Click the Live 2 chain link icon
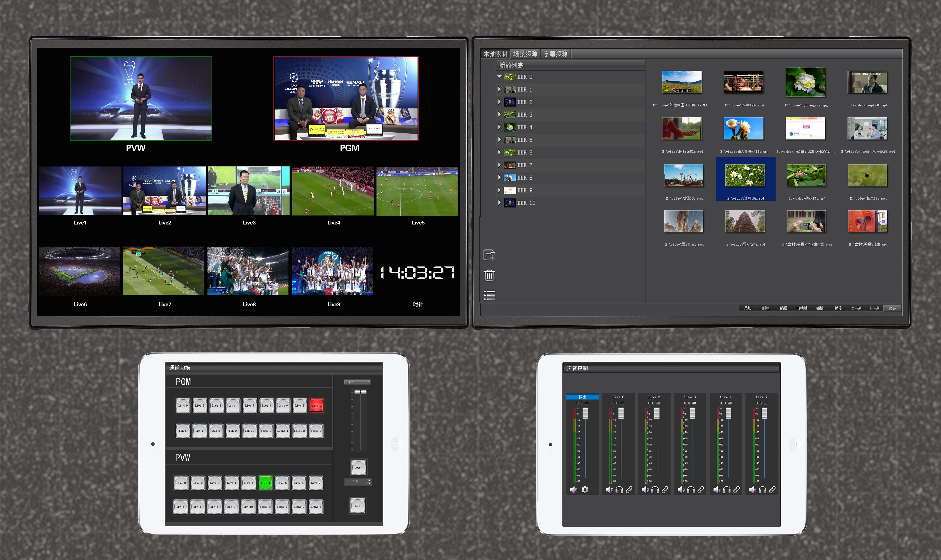This screenshot has height=560, width=941. click(665, 490)
